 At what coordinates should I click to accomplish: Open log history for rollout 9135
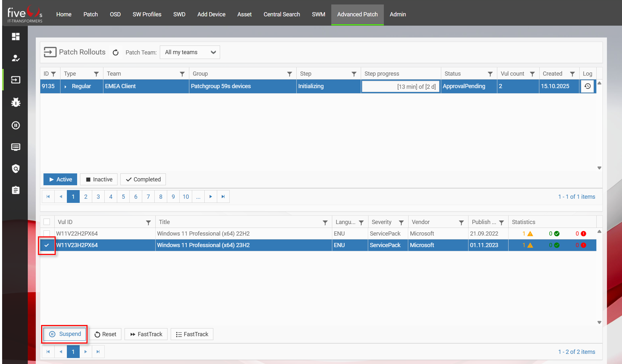[x=587, y=86]
